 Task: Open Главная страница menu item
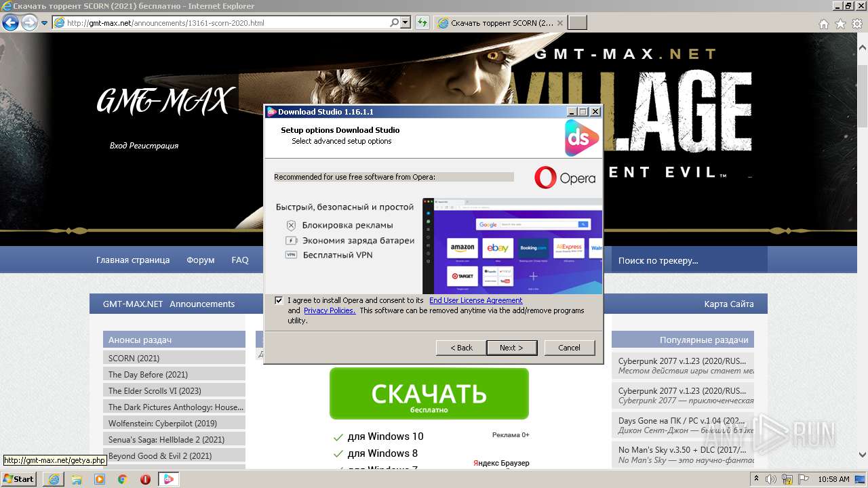click(x=133, y=260)
